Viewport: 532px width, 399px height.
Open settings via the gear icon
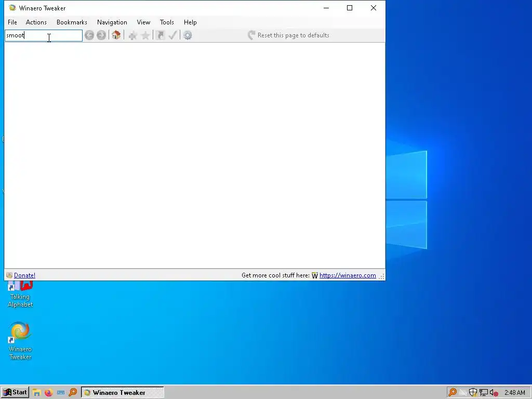[188, 35]
